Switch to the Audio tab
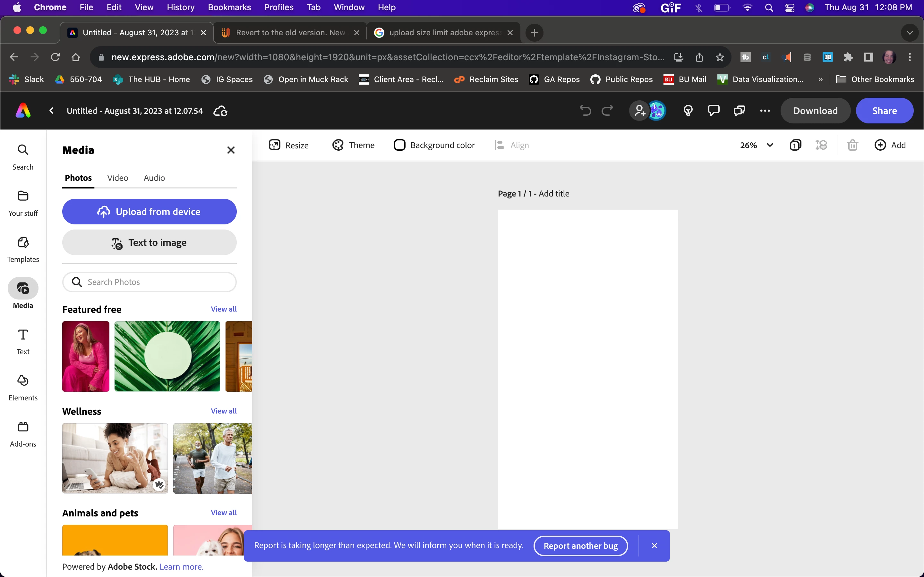This screenshot has width=924, height=577. click(154, 178)
